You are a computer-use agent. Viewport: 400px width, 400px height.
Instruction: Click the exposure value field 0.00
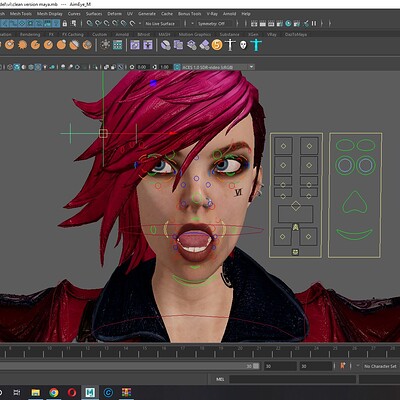[142, 67]
